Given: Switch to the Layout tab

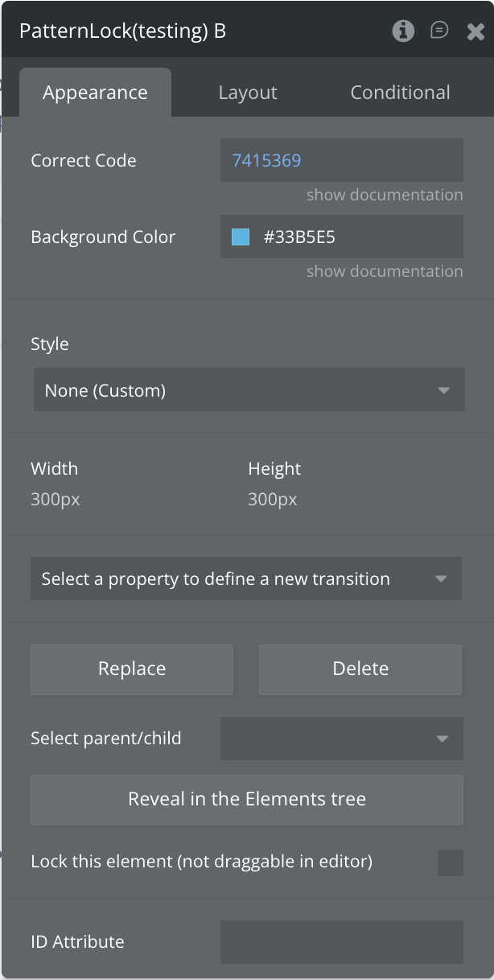Looking at the screenshot, I should (x=248, y=93).
